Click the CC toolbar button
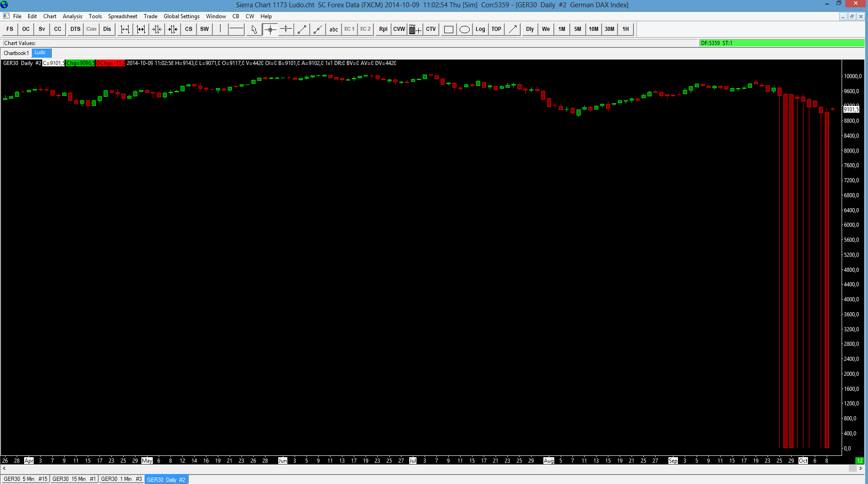The image size is (868, 484). tap(58, 29)
